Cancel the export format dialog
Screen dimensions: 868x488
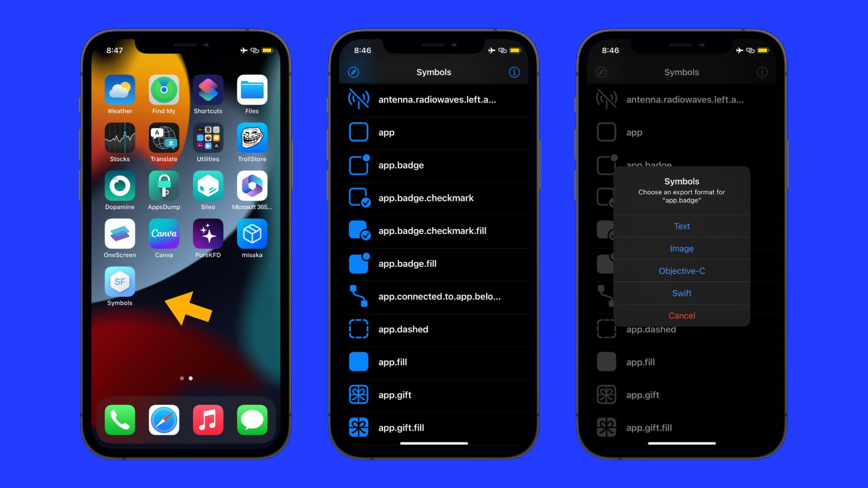point(681,315)
